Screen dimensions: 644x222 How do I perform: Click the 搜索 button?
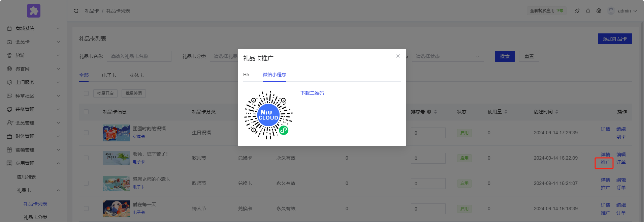[505, 56]
